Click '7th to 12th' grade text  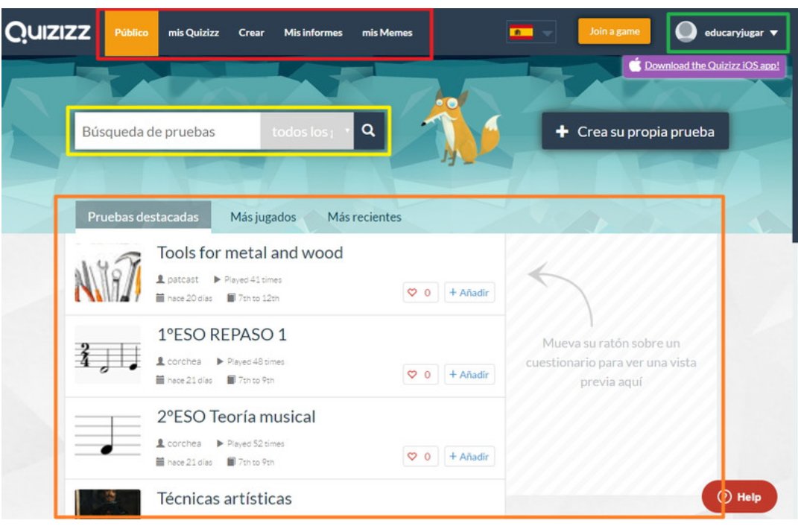(259, 298)
